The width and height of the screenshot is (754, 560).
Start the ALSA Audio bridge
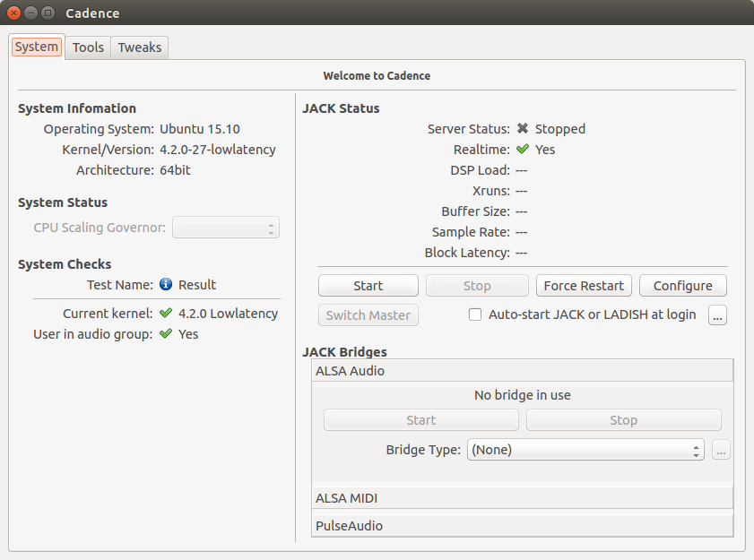(x=421, y=419)
